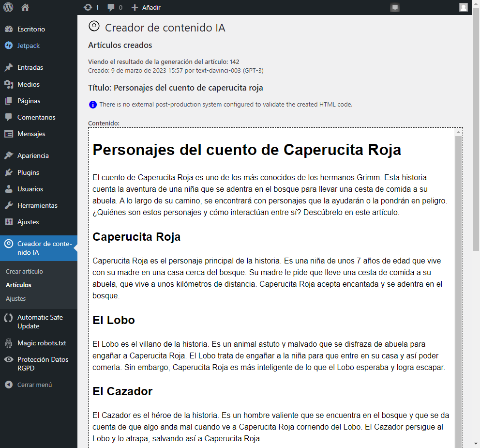Image resolution: width=480 pixels, height=448 pixels.
Task: Click the Cerrar menú collapse arrow icon
Action: click(x=9, y=385)
